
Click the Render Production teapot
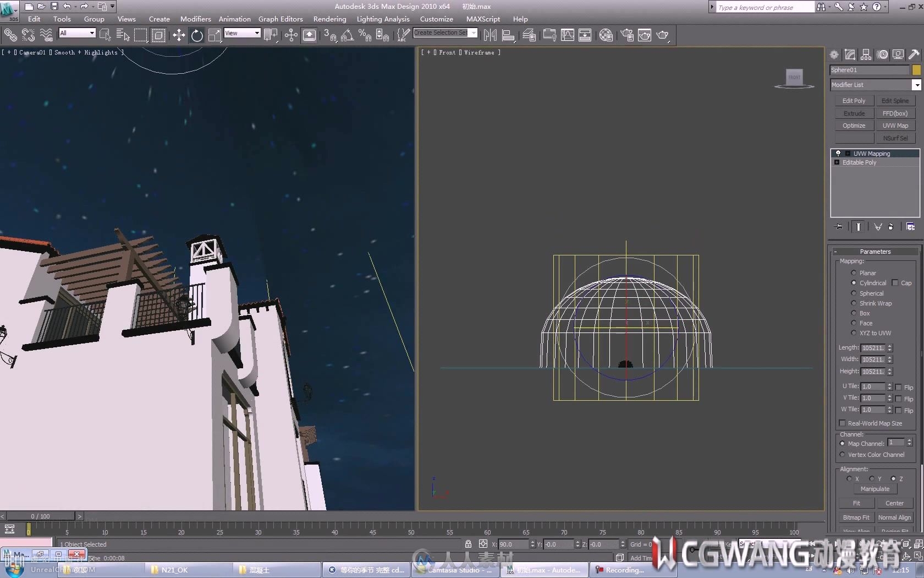pyautogui.click(x=663, y=35)
